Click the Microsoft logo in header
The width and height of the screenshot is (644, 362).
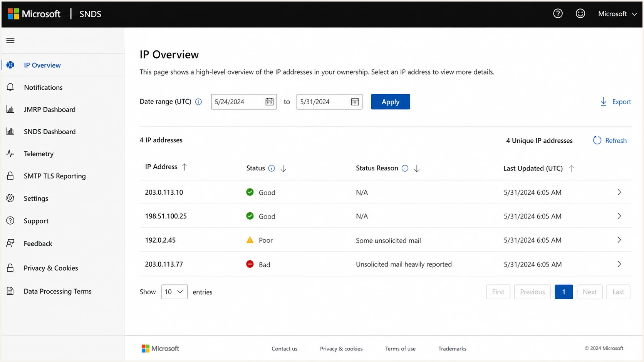coord(34,14)
